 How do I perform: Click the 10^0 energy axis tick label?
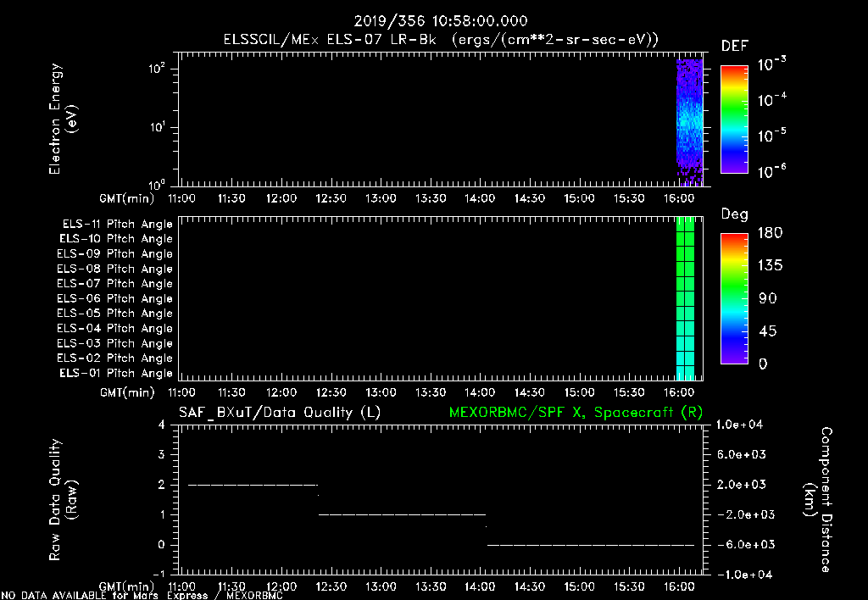point(157,184)
